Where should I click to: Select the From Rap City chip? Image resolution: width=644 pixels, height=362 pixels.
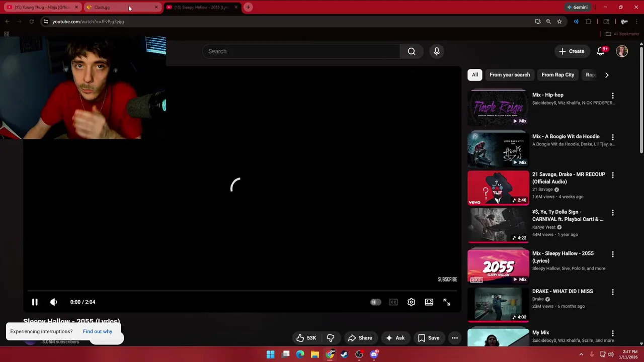click(558, 75)
